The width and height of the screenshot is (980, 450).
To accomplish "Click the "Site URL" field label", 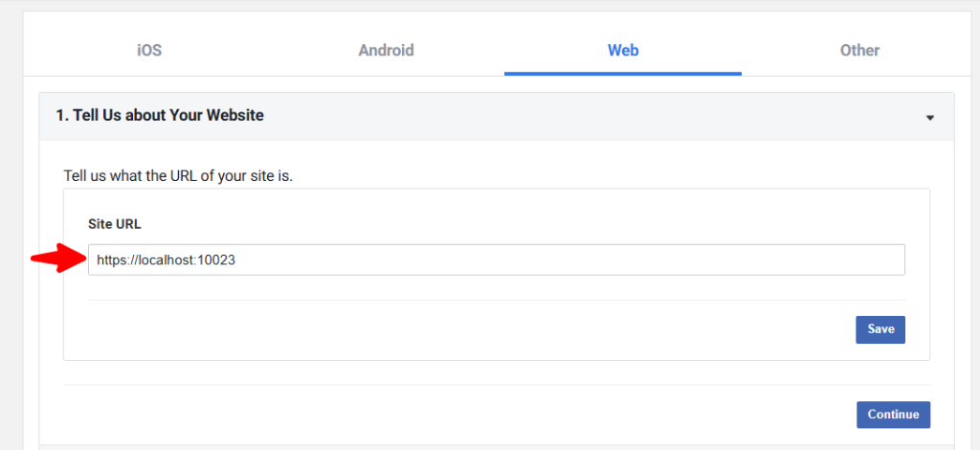I will click(115, 223).
